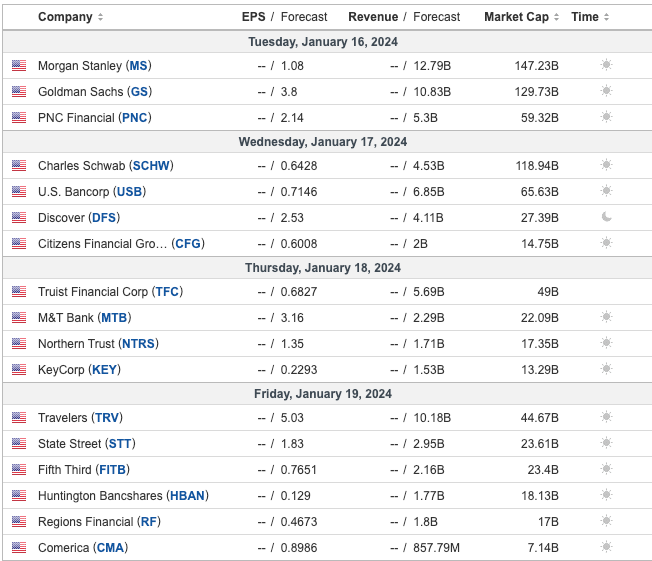The width and height of the screenshot is (652, 561).
Task: Click the sun pre-market icon for Northern Trust
Action: click(x=607, y=343)
